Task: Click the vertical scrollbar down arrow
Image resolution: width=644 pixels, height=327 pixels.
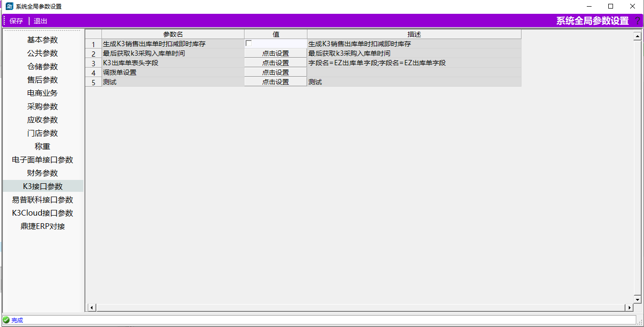Action: click(637, 299)
